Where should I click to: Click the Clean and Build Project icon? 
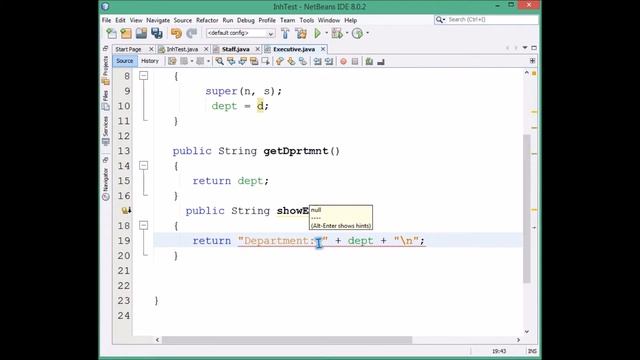point(301,33)
